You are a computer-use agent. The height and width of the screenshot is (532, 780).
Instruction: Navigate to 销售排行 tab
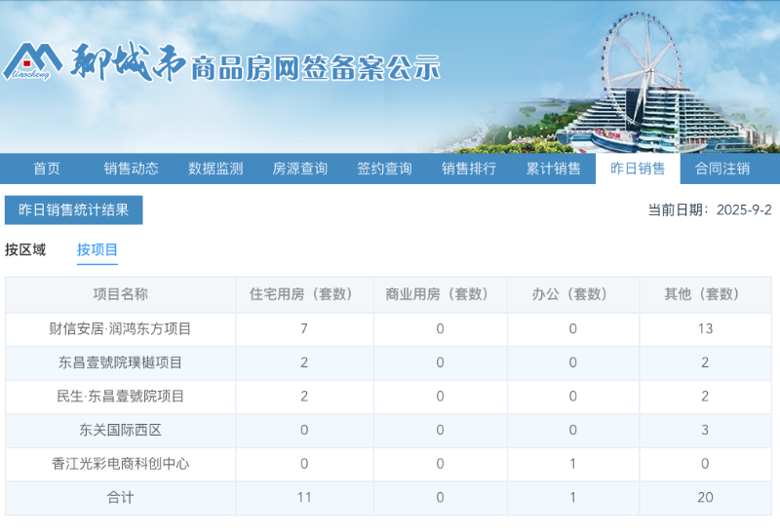tap(469, 169)
